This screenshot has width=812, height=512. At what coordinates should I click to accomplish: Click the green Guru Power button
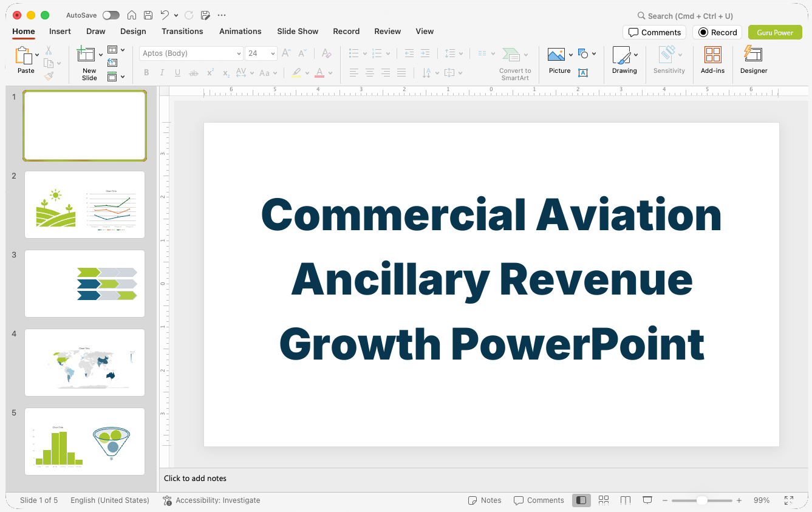(775, 32)
